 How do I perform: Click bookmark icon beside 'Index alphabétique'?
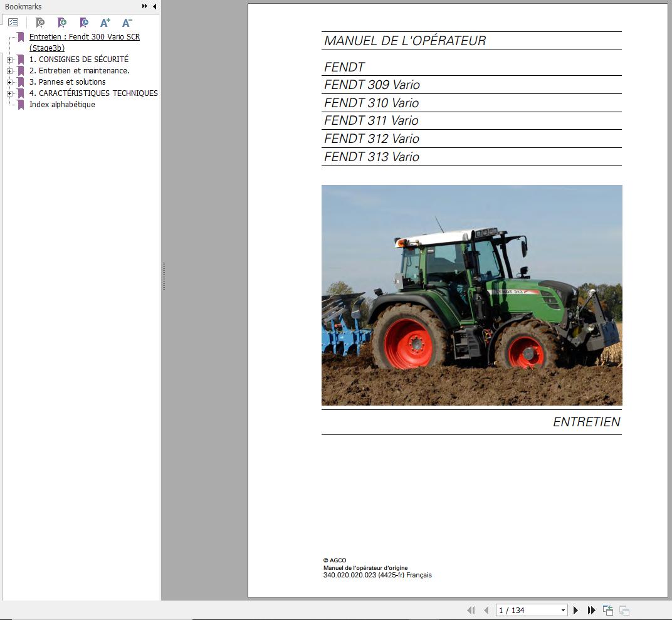(x=21, y=105)
